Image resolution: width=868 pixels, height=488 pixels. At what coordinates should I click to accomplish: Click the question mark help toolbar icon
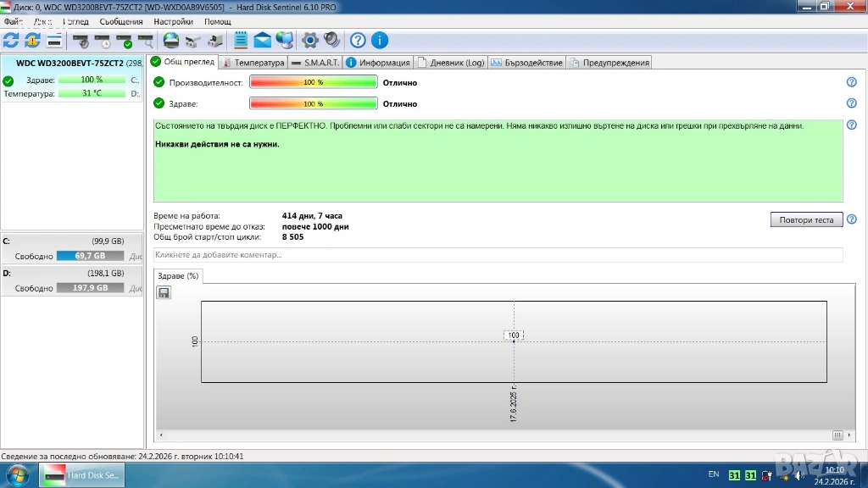pos(358,40)
